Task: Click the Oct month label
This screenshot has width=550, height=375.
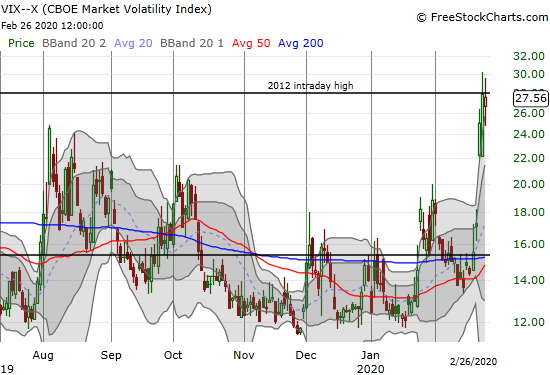Action: click(x=173, y=355)
